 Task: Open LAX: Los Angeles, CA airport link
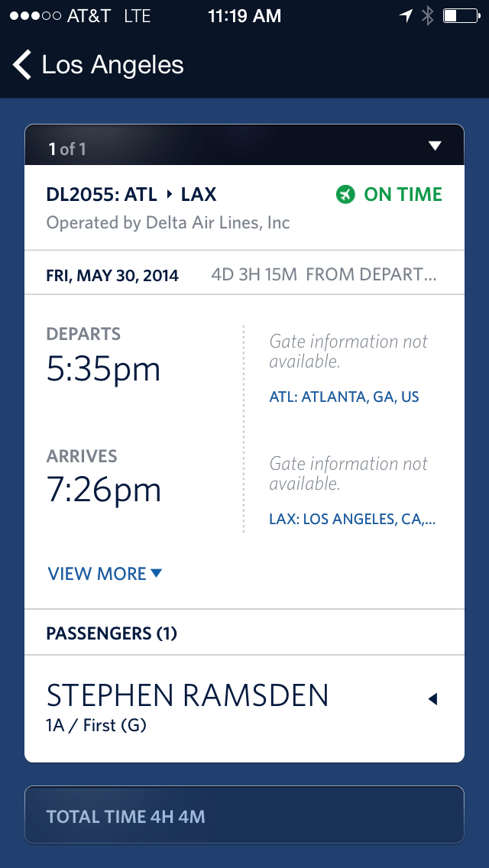point(352,520)
